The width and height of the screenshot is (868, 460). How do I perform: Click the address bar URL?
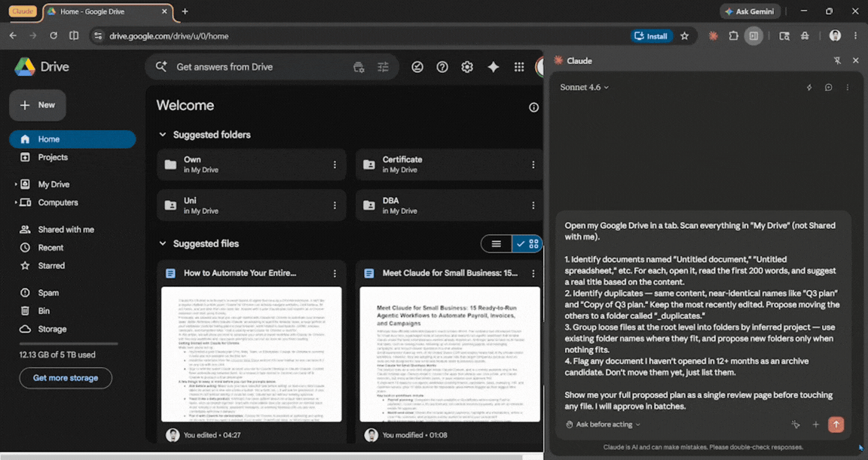point(169,36)
